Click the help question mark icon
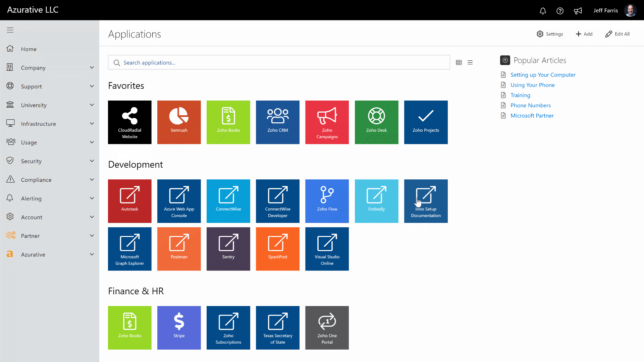 [x=560, y=11]
